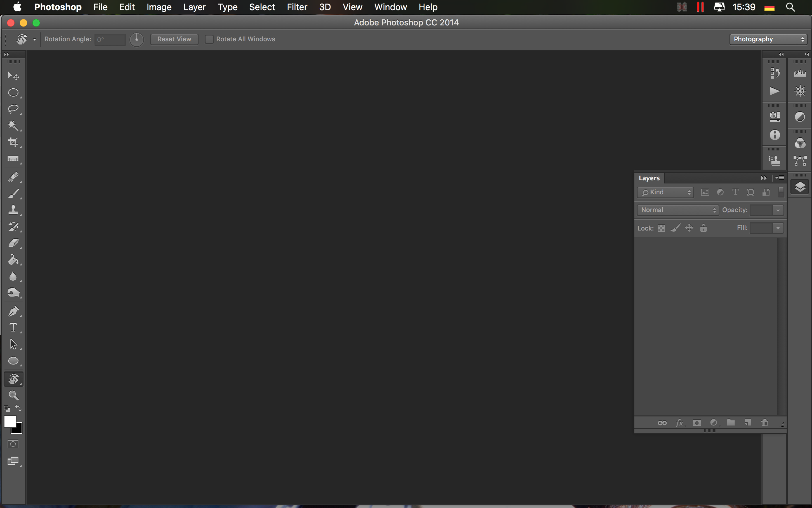Open the Histogram panel icon
Screen dimensions: 812x508
tap(800, 73)
